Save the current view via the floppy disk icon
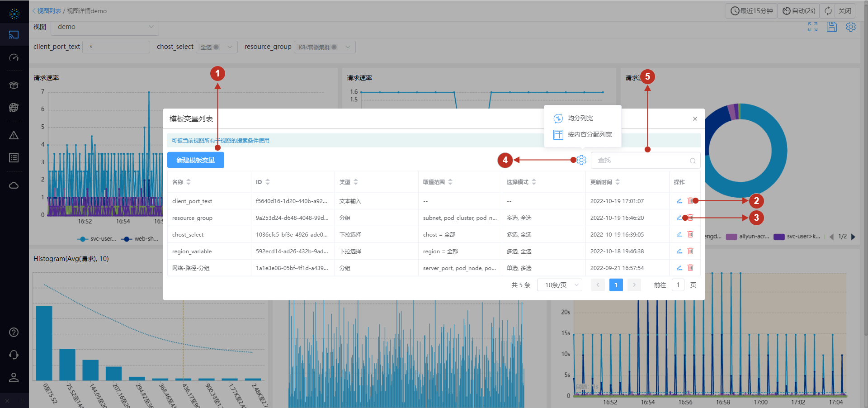This screenshot has width=868, height=408. point(832,27)
